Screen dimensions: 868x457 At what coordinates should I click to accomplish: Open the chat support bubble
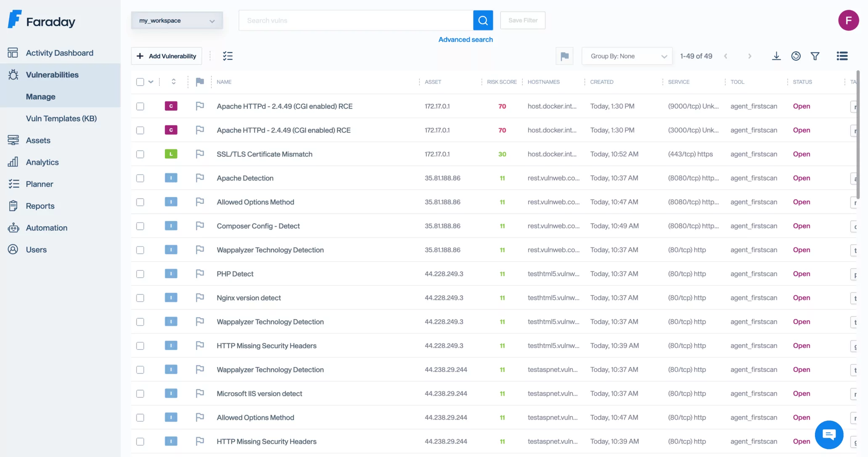829,435
